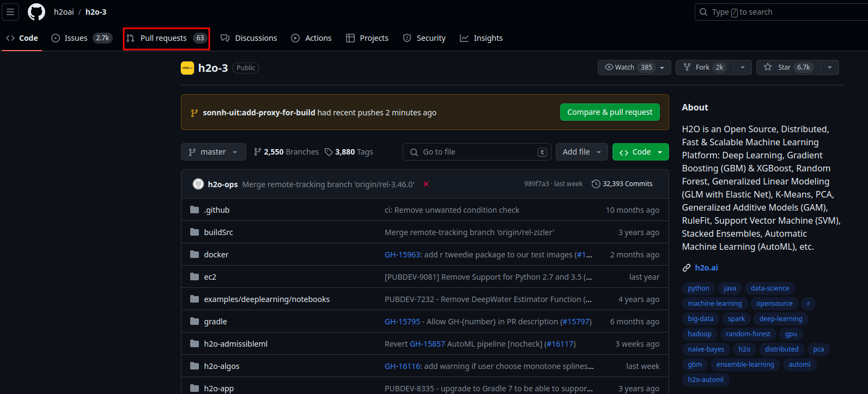
Task: Click the opensource topic tag
Action: point(774,304)
